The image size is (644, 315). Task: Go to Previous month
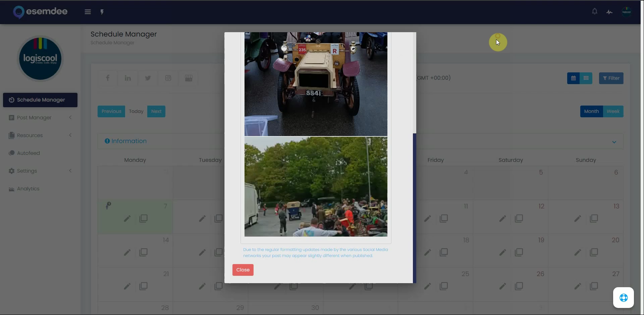click(x=111, y=111)
